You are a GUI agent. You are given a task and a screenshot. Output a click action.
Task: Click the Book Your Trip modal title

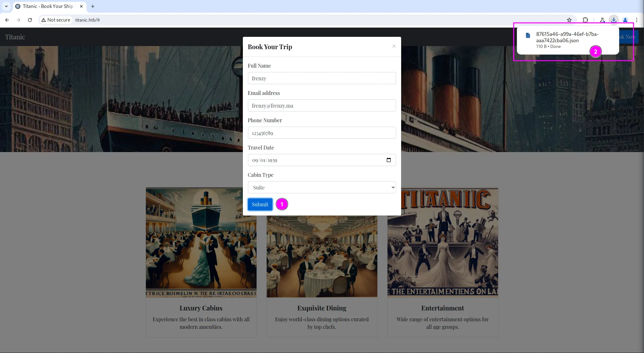point(270,47)
